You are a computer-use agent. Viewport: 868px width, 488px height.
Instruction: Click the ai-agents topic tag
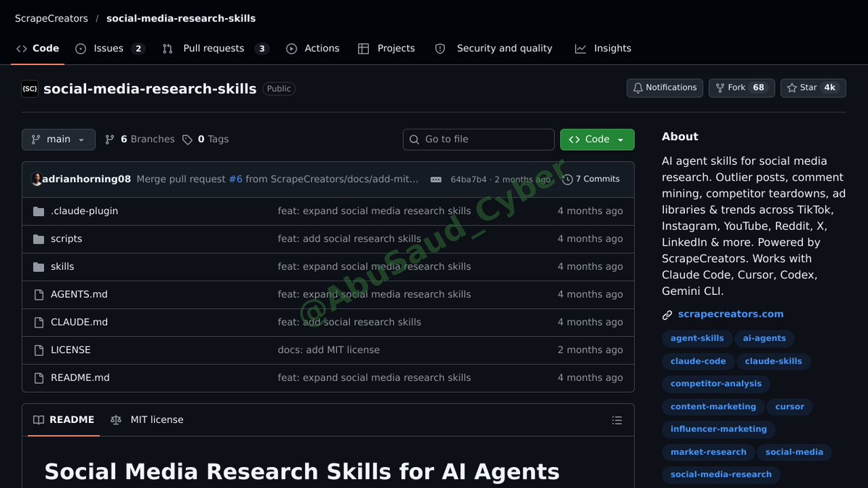click(765, 338)
